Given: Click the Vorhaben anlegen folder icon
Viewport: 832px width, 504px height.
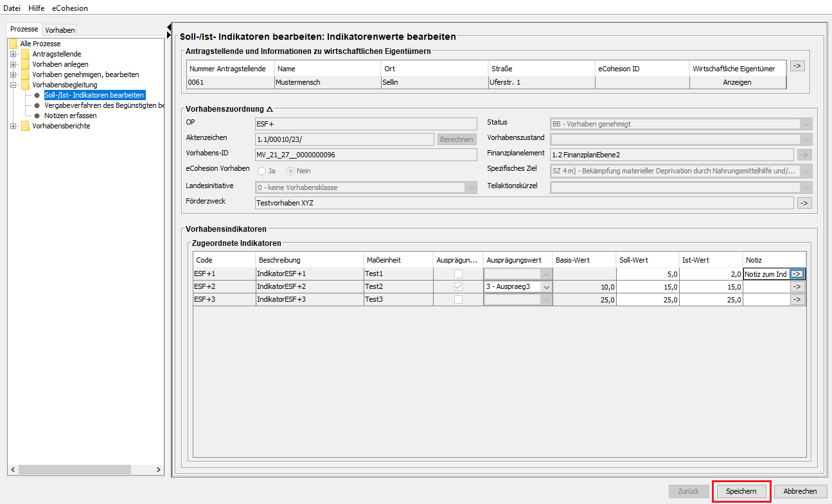Looking at the screenshot, I should coord(25,64).
